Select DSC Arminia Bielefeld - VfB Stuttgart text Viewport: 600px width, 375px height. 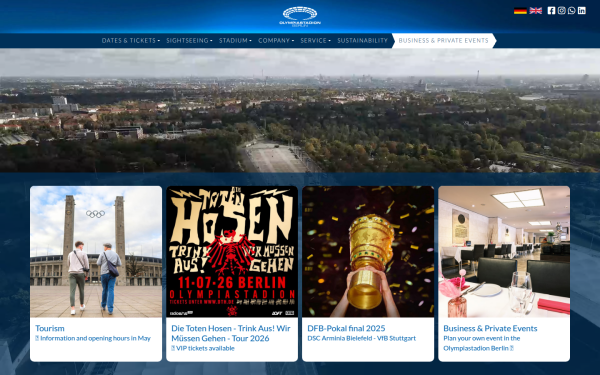click(361, 338)
